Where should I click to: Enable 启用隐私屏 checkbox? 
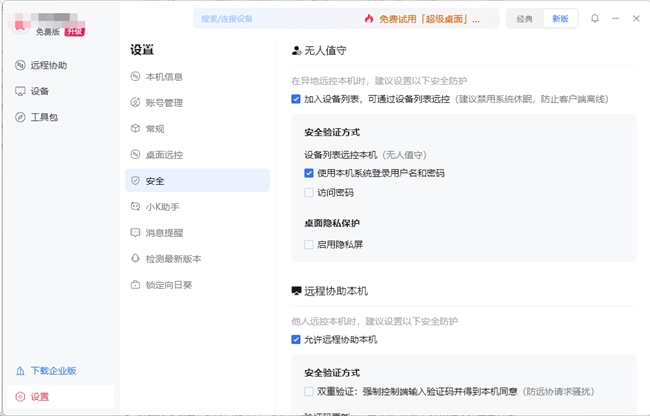[309, 244]
